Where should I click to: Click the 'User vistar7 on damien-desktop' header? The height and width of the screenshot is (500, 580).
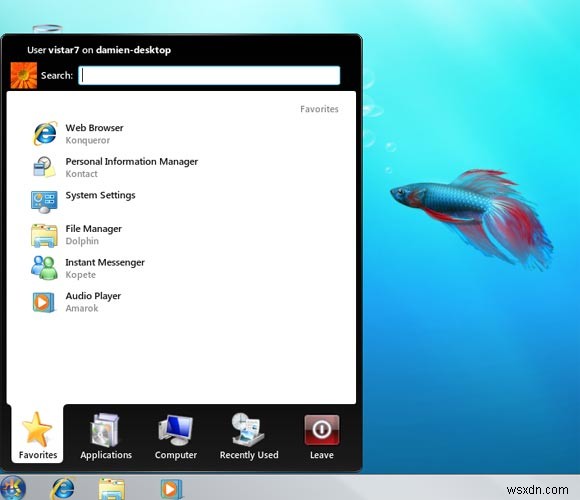pos(99,50)
